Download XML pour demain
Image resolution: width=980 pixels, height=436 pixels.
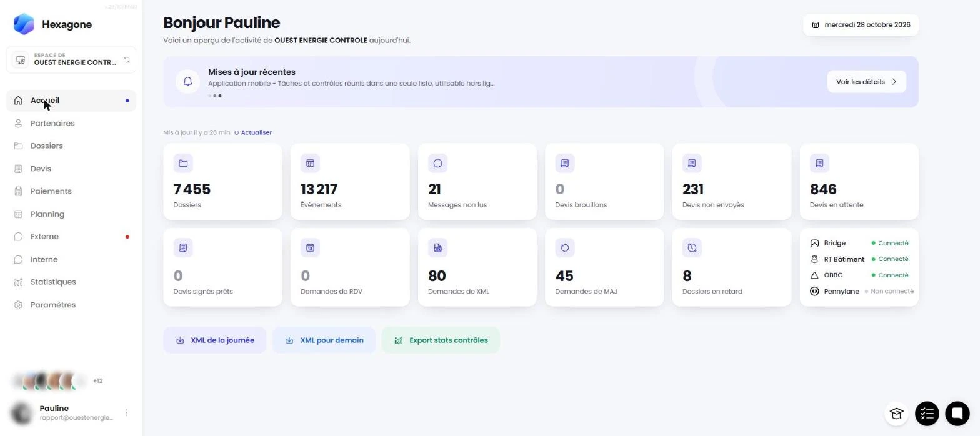324,340
